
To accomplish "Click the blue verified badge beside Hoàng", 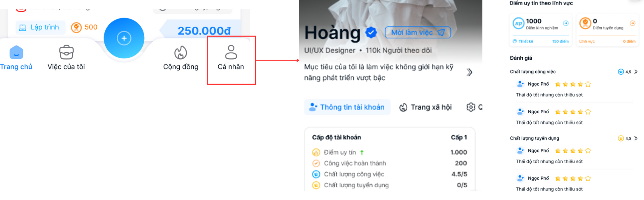I will 371,33.
